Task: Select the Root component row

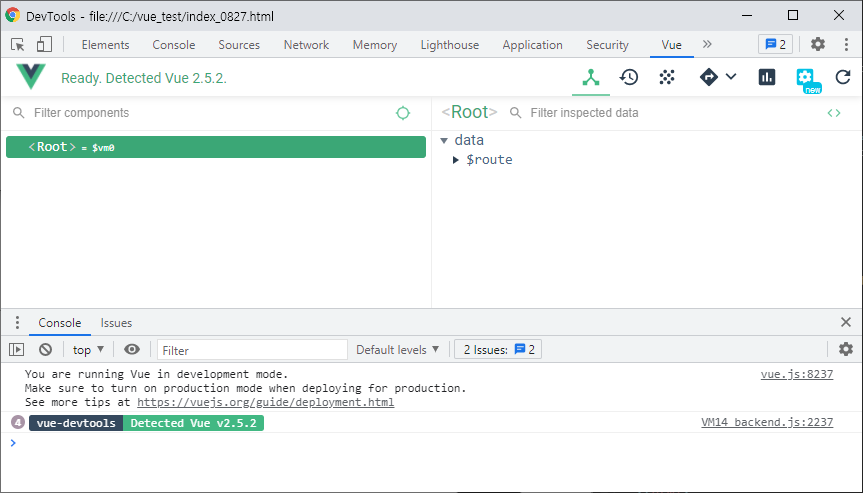Action: coord(216,147)
